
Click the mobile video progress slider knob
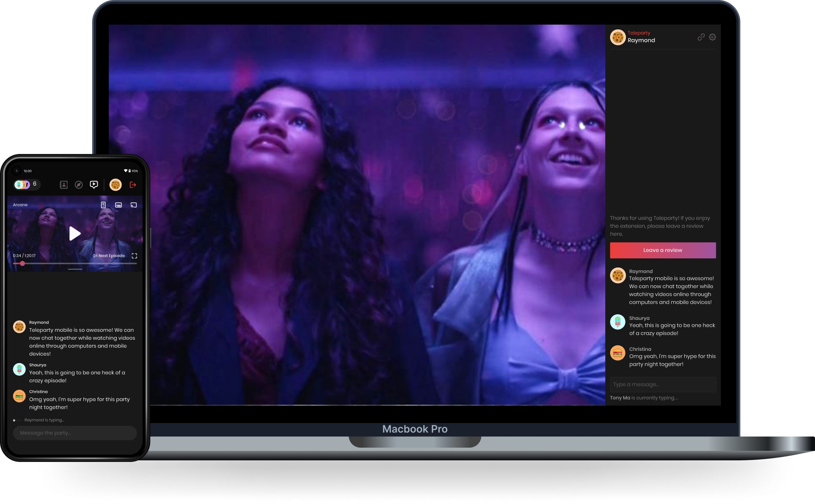pyautogui.click(x=22, y=264)
